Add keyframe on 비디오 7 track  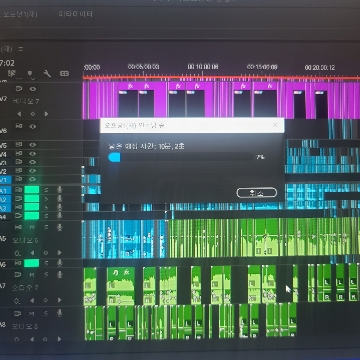point(33,114)
